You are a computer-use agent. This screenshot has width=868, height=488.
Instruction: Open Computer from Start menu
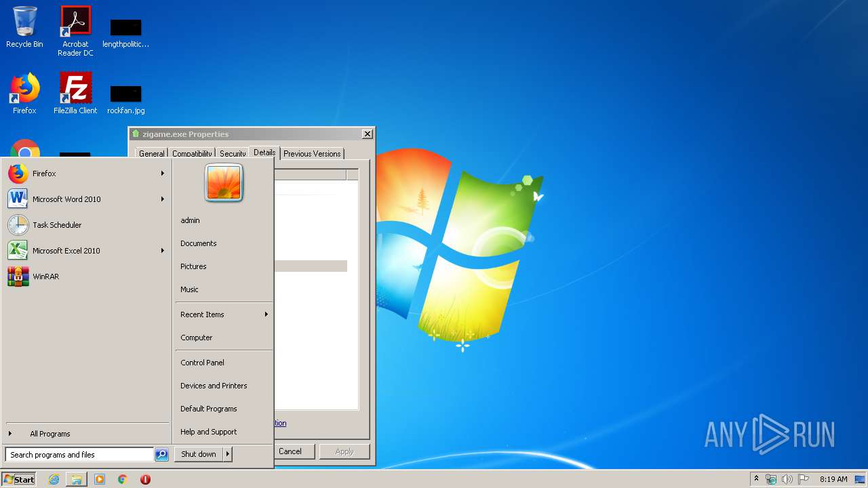tap(224, 338)
